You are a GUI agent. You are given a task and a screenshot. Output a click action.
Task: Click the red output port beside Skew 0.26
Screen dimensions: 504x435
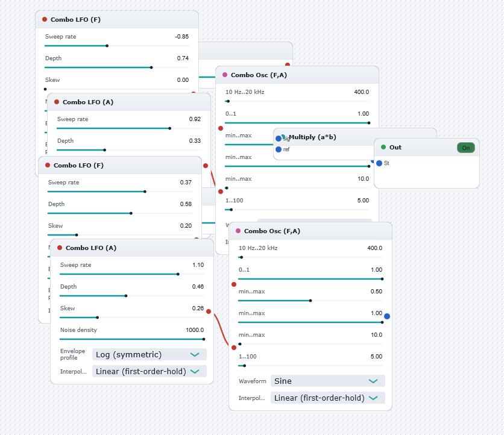click(x=209, y=311)
